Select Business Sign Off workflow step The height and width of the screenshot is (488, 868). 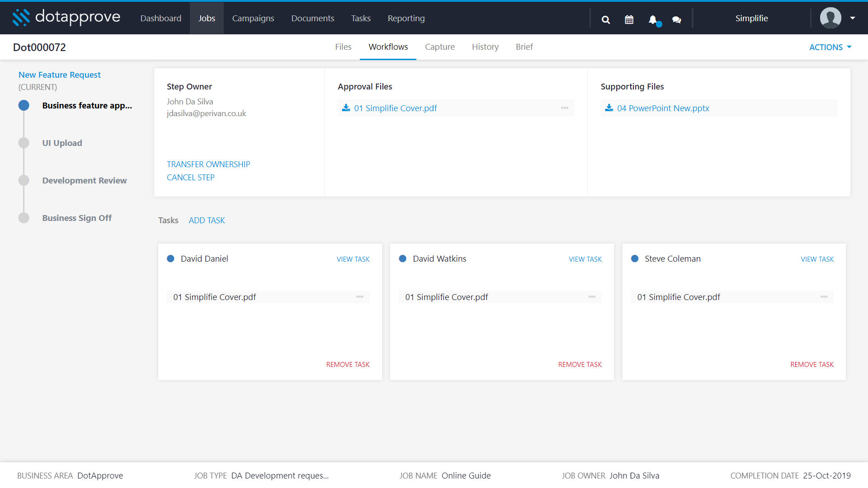pyautogui.click(x=77, y=218)
